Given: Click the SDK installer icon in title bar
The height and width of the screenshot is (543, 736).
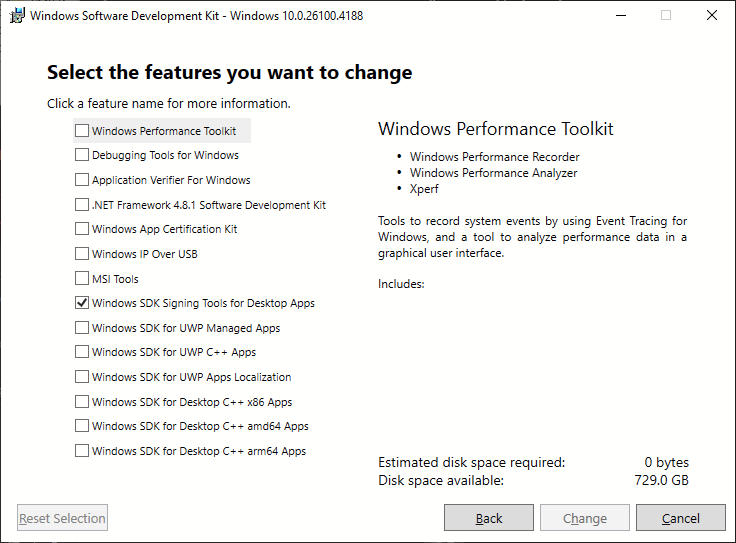Looking at the screenshot, I should [17, 15].
